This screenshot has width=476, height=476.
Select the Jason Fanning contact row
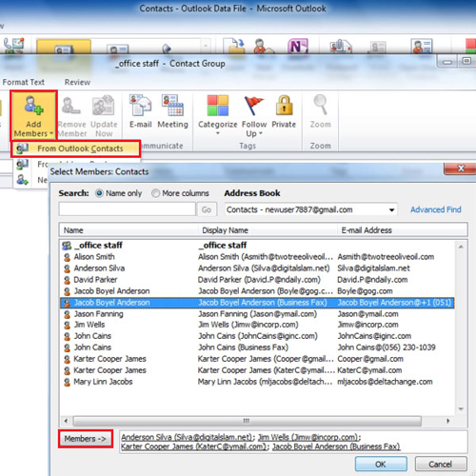point(257,314)
